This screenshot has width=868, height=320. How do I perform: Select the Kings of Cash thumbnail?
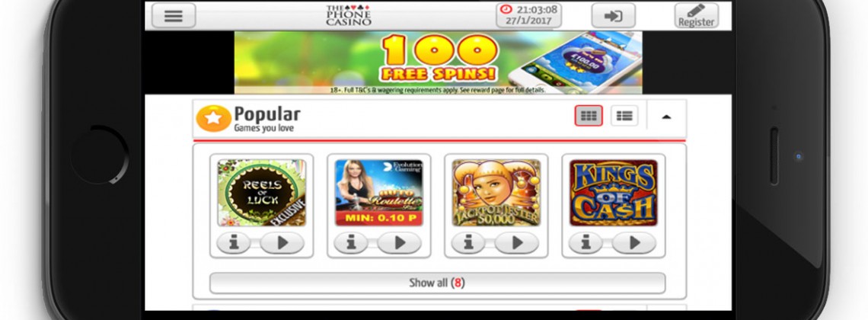point(614,193)
